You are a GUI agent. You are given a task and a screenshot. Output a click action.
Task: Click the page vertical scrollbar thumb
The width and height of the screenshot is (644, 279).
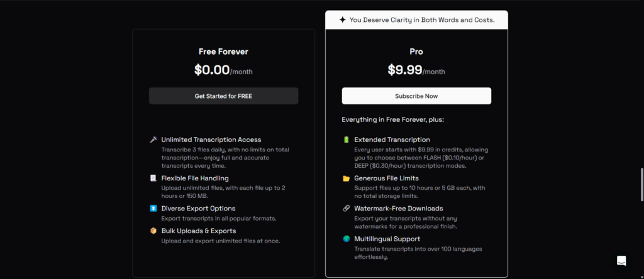[x=642, y=184]
